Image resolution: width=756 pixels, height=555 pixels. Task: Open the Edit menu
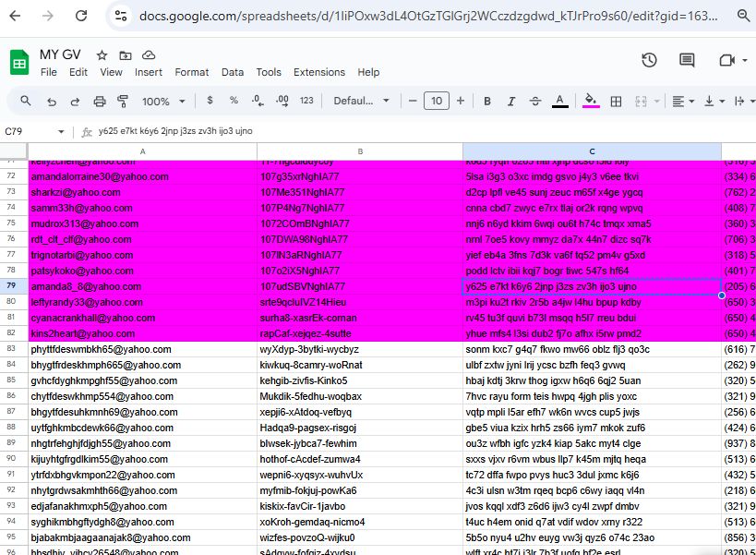click(x=78, y=72)
